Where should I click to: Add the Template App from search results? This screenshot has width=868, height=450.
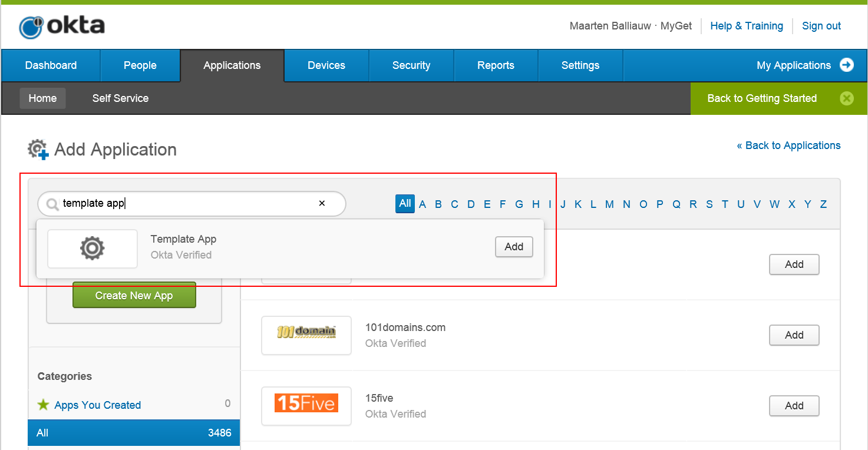[513, 247]
